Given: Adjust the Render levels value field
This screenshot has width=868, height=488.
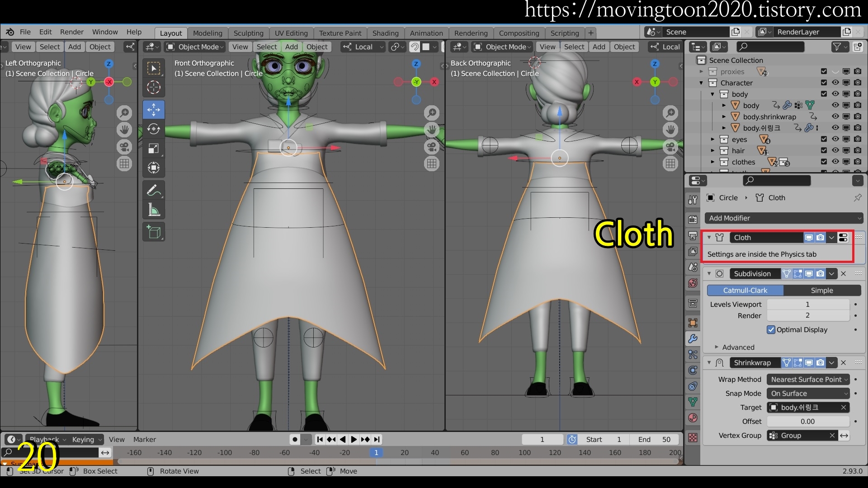Looking at the screenshot, I should tap(808, 315).
